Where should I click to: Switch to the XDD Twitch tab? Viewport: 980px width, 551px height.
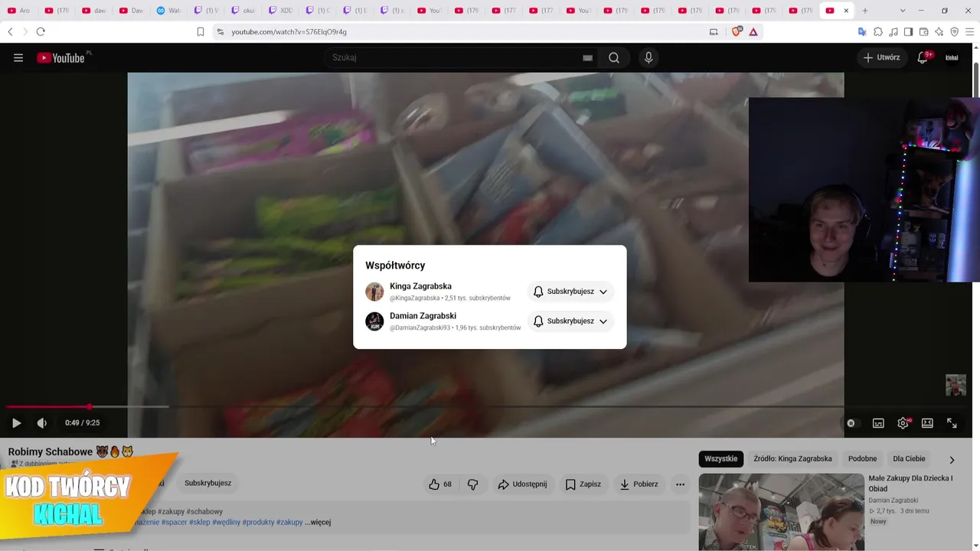[280, 11]
